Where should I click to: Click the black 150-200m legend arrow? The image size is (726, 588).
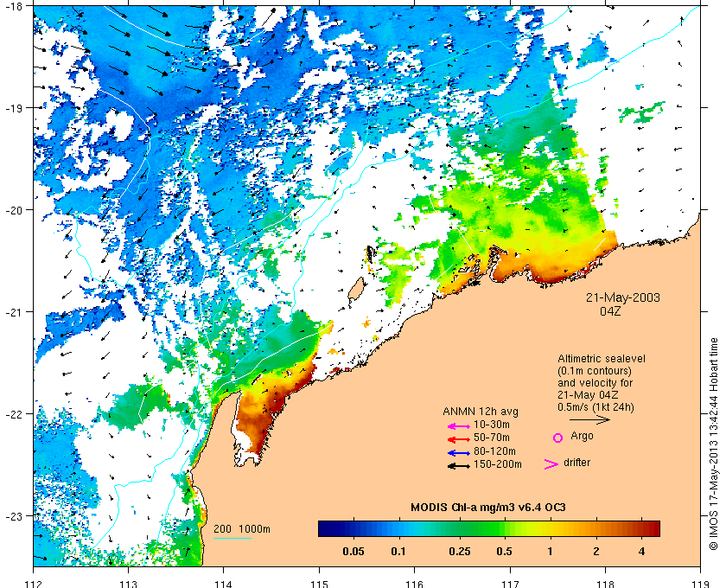[459, 466]
